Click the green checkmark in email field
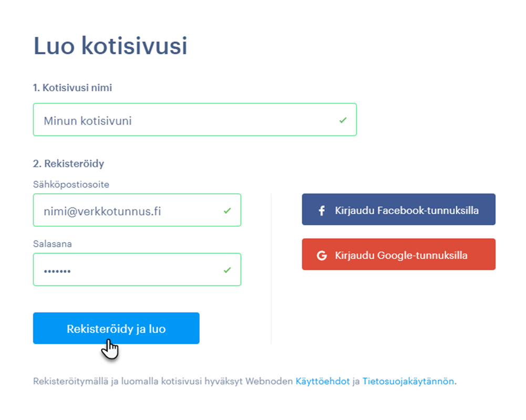Viewport: 526px width, 420px height. coord(227,211)
